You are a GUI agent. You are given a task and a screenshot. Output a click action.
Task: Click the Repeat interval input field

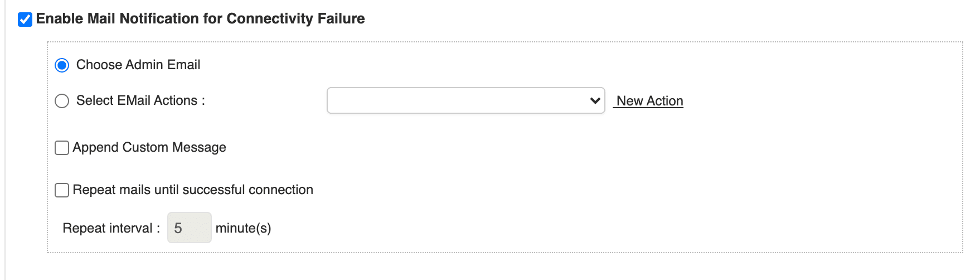coord(189,228)
